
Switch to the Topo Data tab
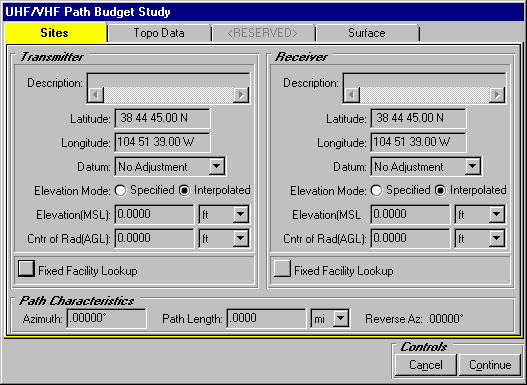coord(159,33)
